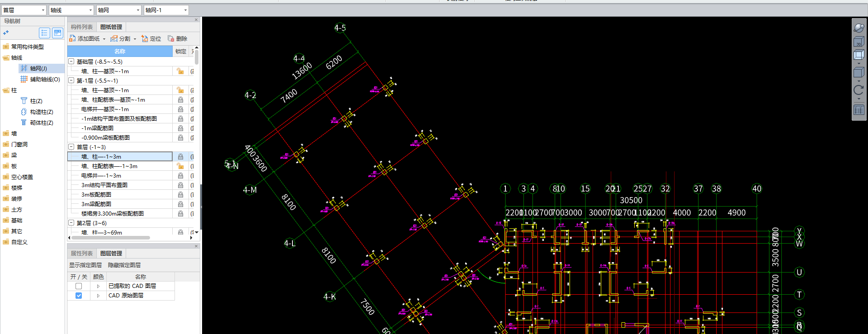Toggle lock for 墙、柱配筋表—-1~3m

(x=180, y=166)
